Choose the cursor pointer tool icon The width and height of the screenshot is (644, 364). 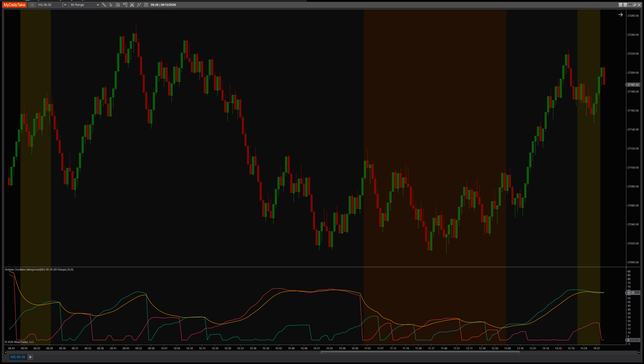click(111, 5)
